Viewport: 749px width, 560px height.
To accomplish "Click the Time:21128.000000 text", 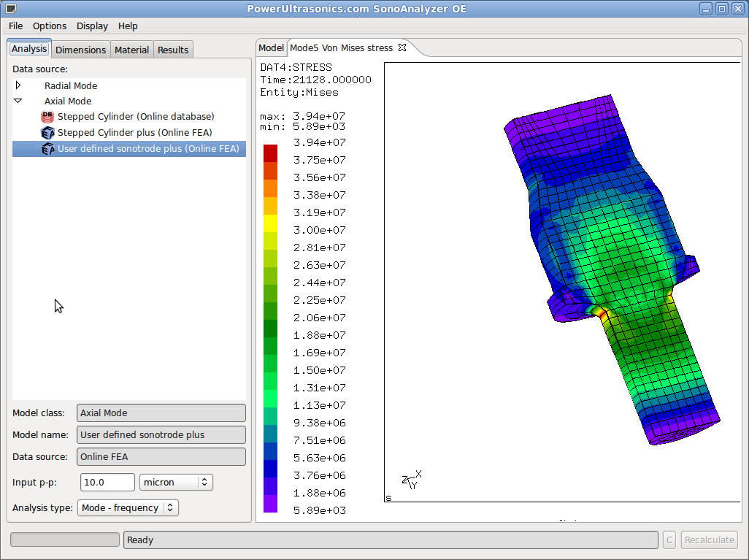I will 316,80.
